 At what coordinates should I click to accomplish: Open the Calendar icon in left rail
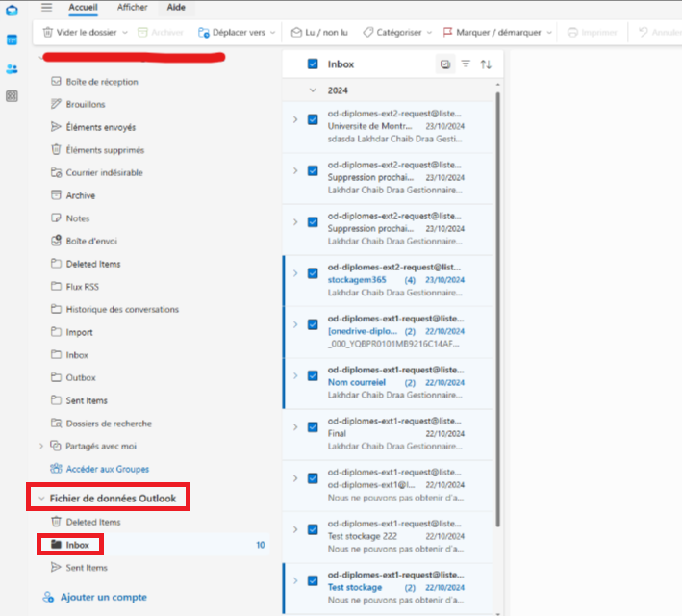pyautogui.click(x=12, y=40)
